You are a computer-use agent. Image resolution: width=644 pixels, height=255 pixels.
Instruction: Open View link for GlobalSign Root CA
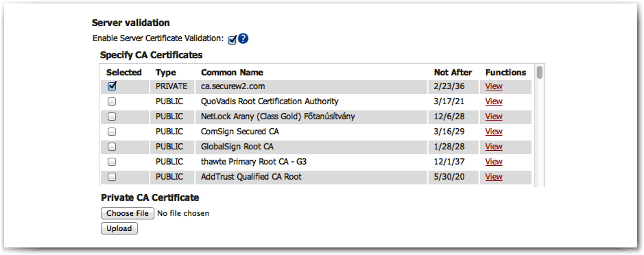(494, 147)
